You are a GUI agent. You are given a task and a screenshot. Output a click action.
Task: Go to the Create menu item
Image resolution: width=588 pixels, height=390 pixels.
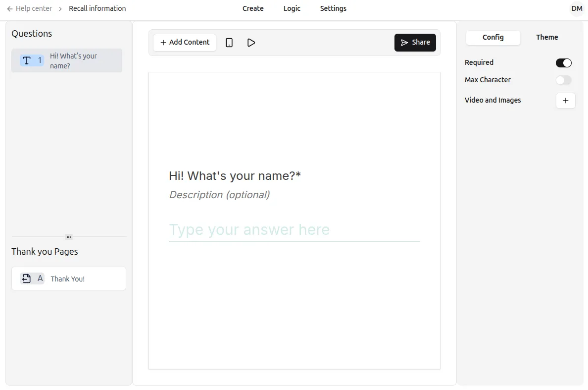click(x=253, y=8)
